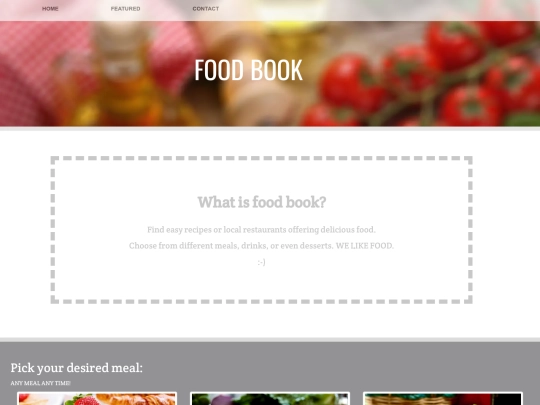Open the CONTACT navigation link

206,9
